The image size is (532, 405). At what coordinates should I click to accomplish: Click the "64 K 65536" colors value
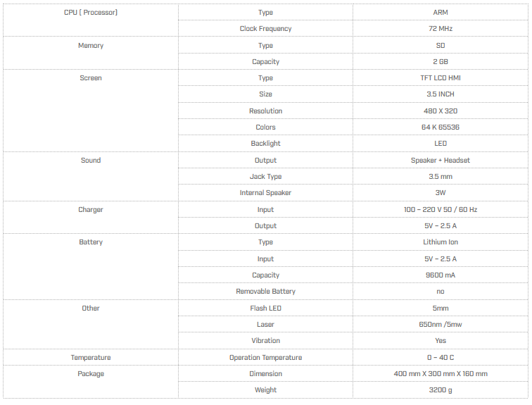point(441,127)
